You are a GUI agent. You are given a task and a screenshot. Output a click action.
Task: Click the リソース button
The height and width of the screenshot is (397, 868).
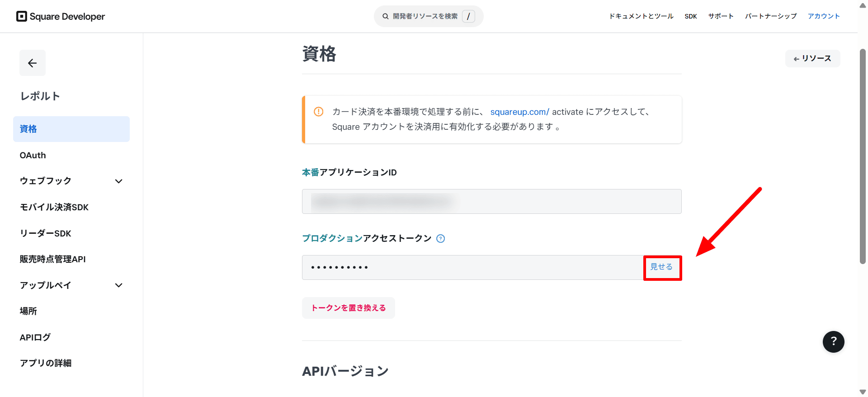click(x=812, y=58)
